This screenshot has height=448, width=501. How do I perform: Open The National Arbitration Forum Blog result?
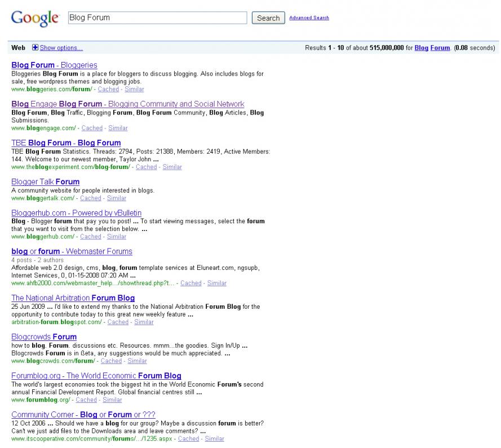pyautogui.click(x=73, y=298)
